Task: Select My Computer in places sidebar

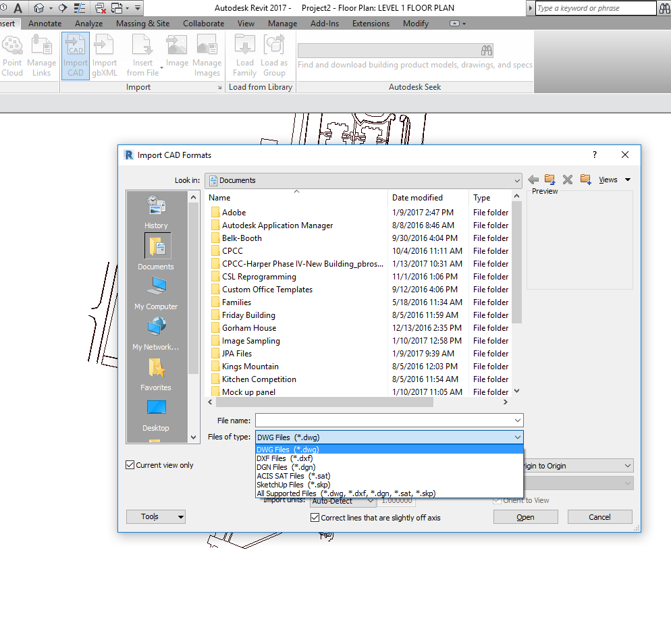Action: tap(156, 294)
